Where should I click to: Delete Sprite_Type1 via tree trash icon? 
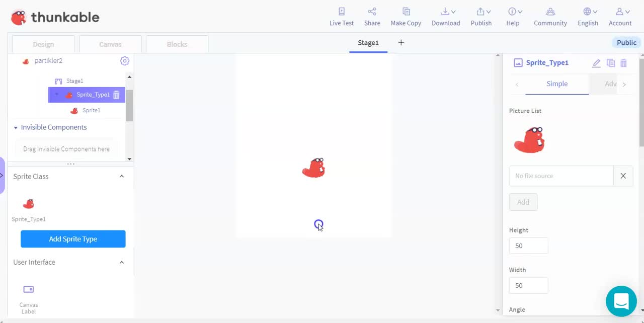pos(116,95)
